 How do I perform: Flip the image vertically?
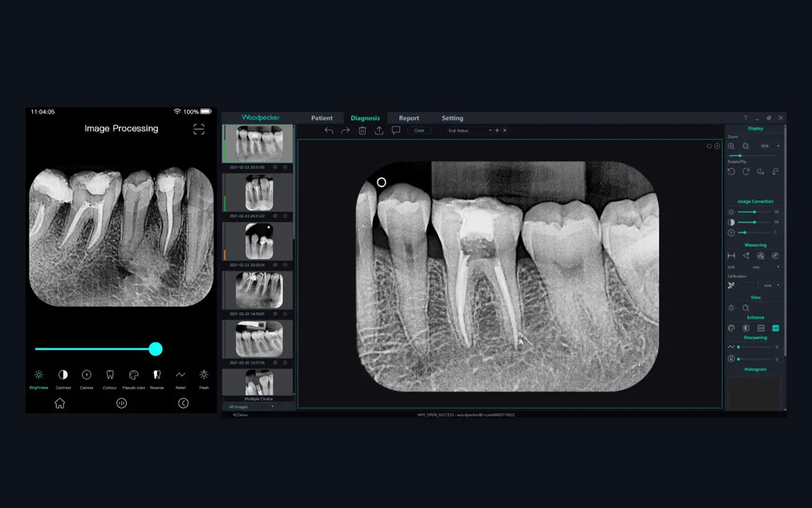coord(775,172)
